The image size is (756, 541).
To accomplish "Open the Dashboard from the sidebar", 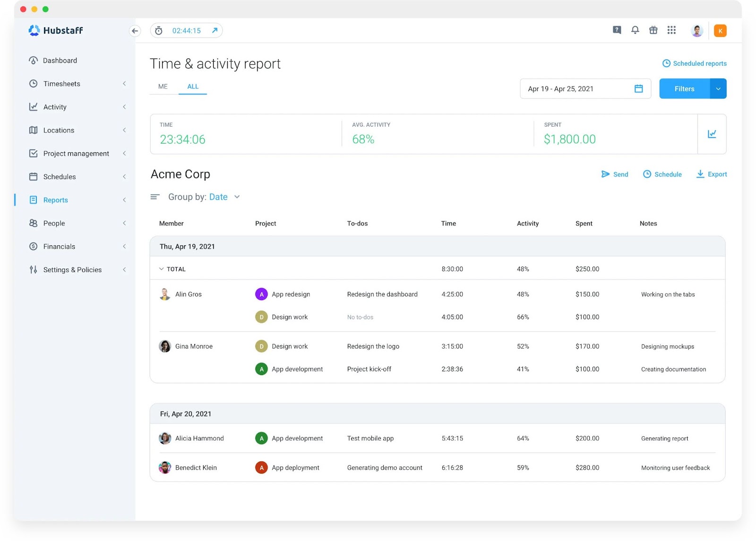I will point(60,60).
